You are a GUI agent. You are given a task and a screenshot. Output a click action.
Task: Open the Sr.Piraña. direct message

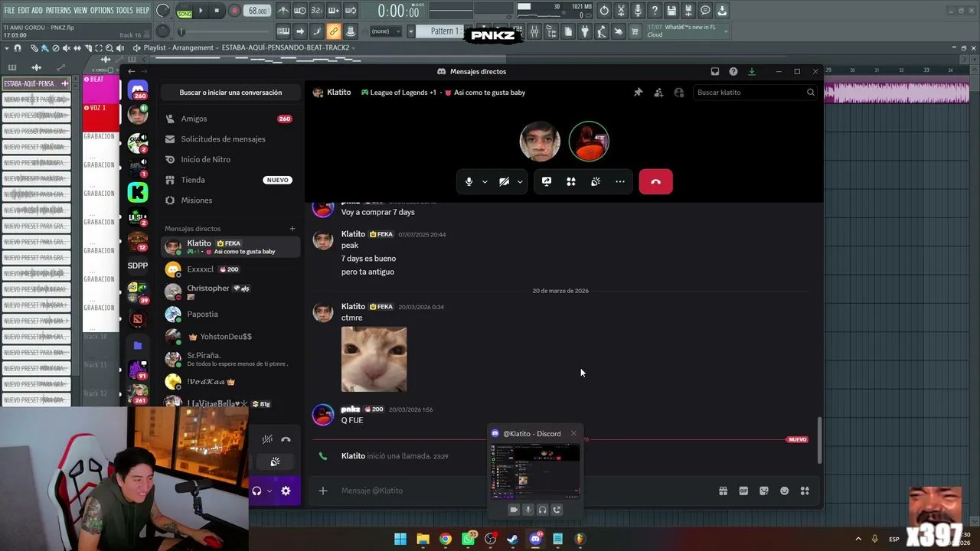230,359
